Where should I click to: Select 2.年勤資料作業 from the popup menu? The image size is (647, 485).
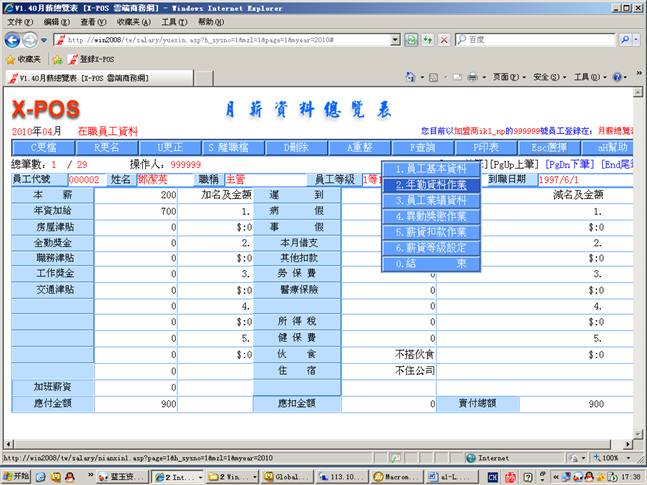tap(431, 185)
